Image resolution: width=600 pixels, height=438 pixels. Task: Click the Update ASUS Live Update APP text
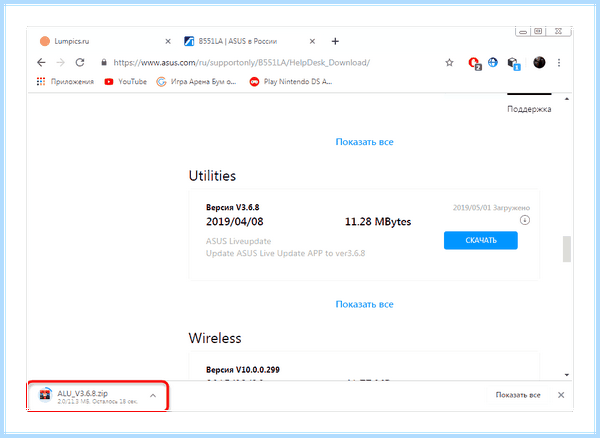pos(285,253)
